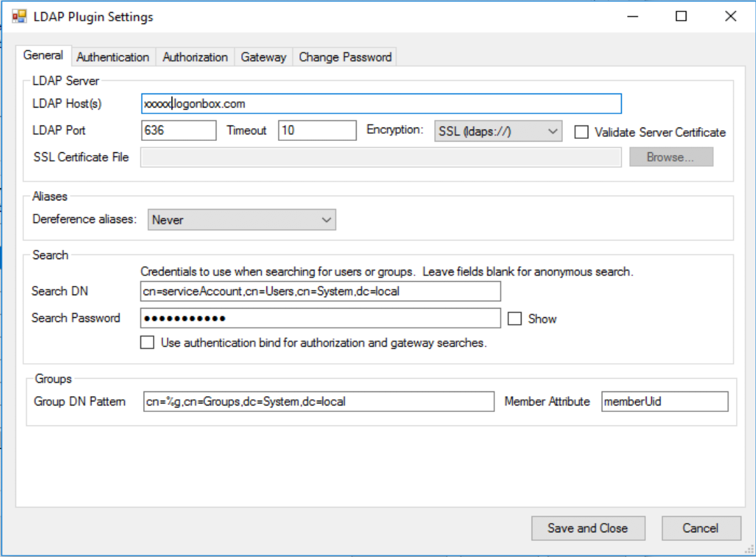Open the Authorization tab

pos(195,57)
